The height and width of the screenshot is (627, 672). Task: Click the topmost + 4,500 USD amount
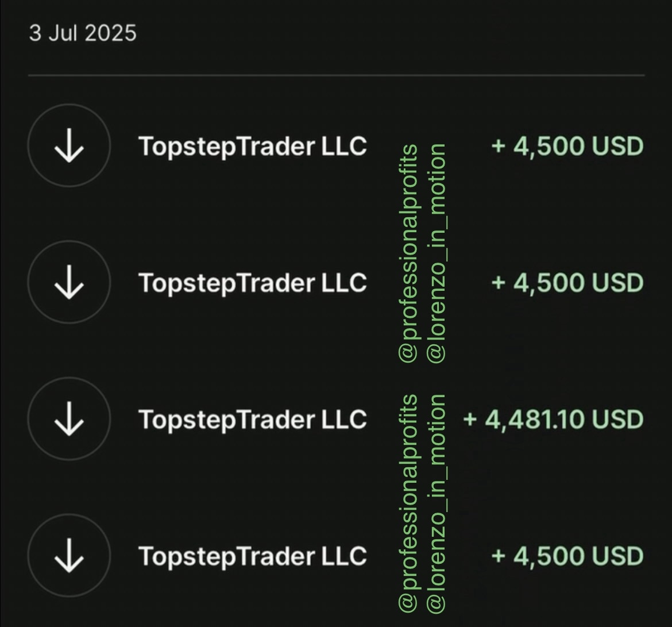[567, 147]
